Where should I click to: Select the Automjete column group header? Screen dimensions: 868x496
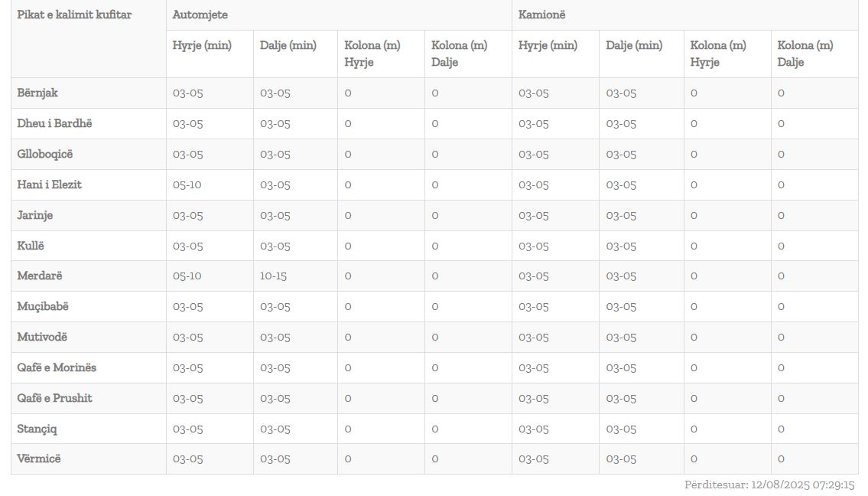tap(200, 15)
